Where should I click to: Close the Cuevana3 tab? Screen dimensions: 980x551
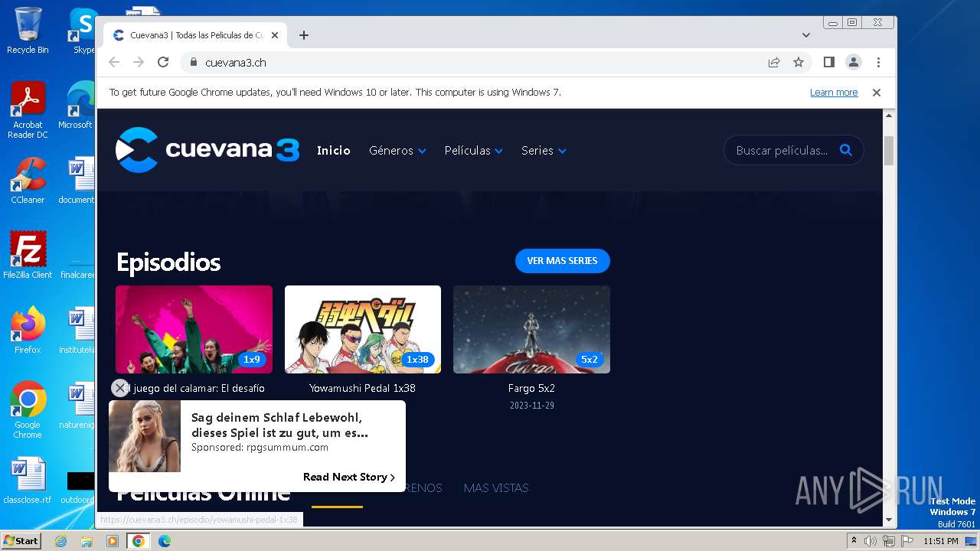pyautogui.click(x=275, y=35)
